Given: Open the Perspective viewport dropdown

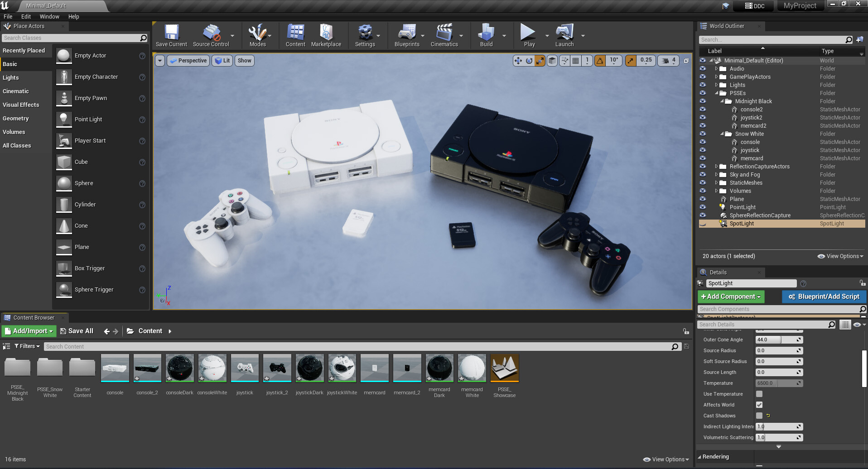Looking at the screenshot, I should click(x=188, y=60).
